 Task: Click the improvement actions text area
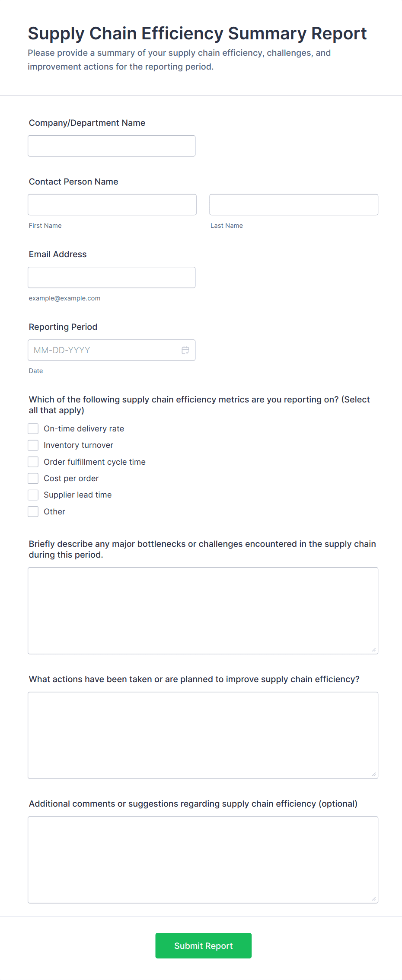(x=203, y=735)
